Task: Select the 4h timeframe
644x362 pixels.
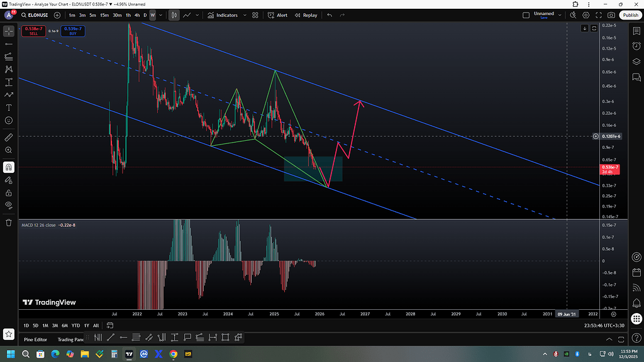Action: click(136, 15)
